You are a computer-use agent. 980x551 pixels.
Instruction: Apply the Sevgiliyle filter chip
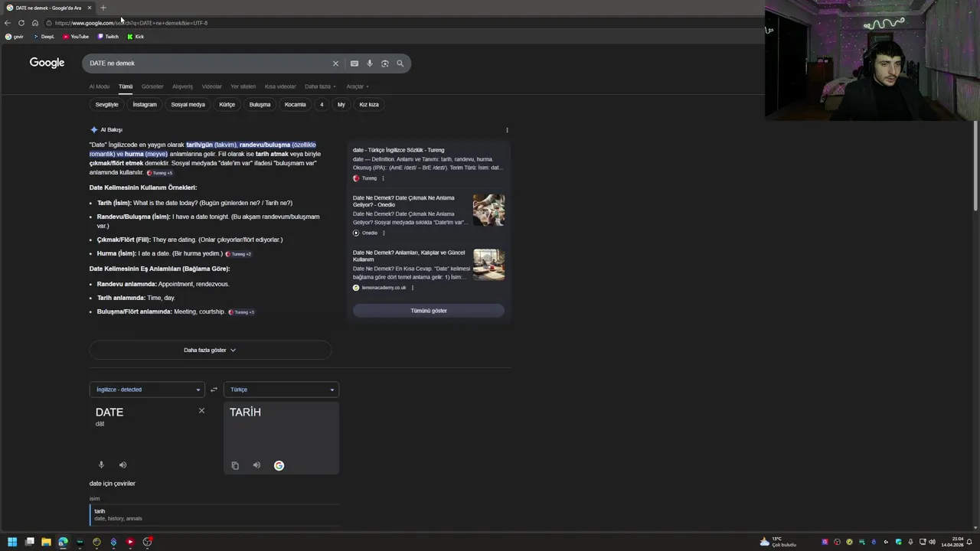pyautogui.click(x=107, y=105)
